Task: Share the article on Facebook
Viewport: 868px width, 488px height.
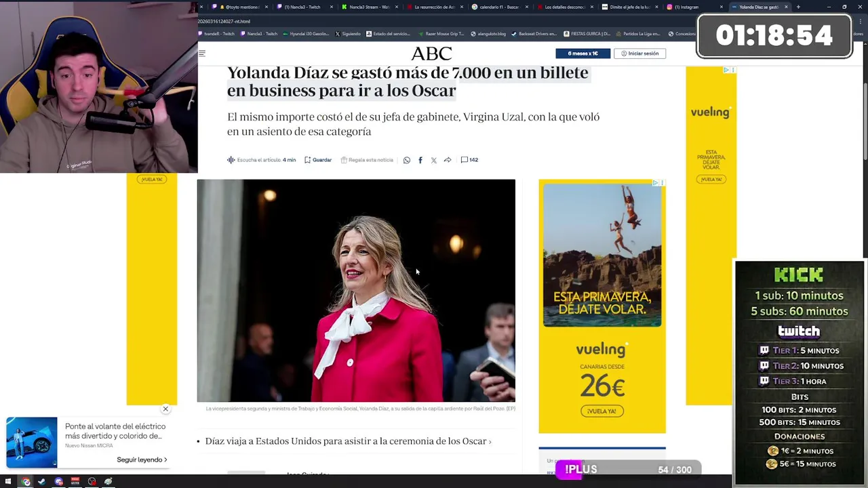Action: (420, 160)
